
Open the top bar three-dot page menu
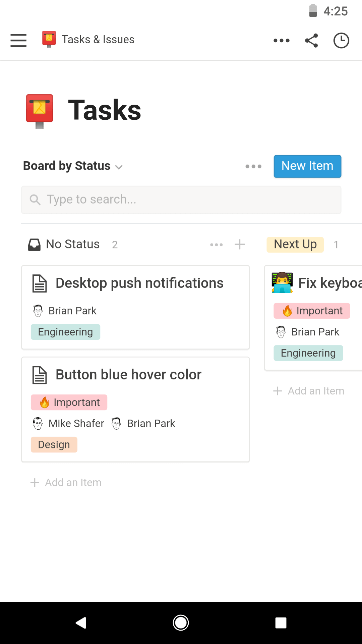click(281, 41)
